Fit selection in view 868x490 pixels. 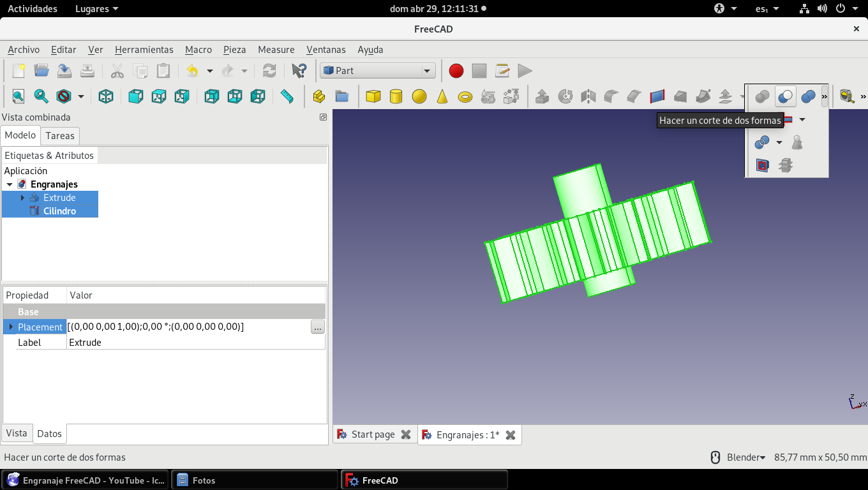click(x=41, y=96)
